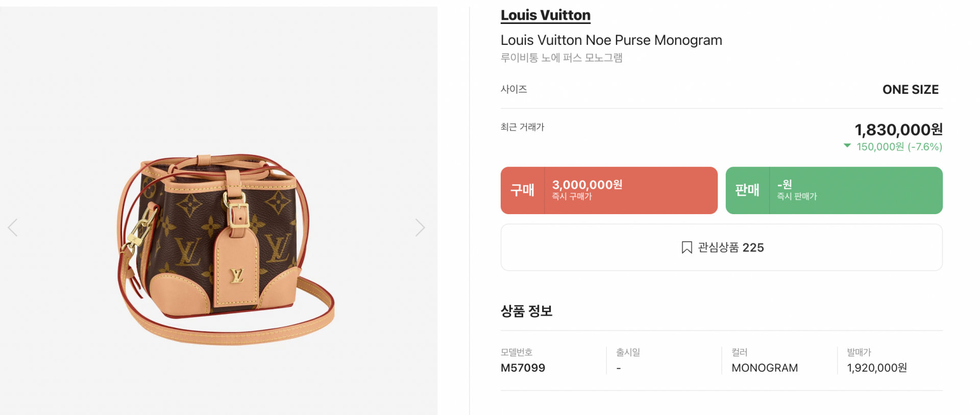The width and height of the screenshot is (980, 415).
Task: Open the Louis Vuitton brand link
Action: (545, 15)
